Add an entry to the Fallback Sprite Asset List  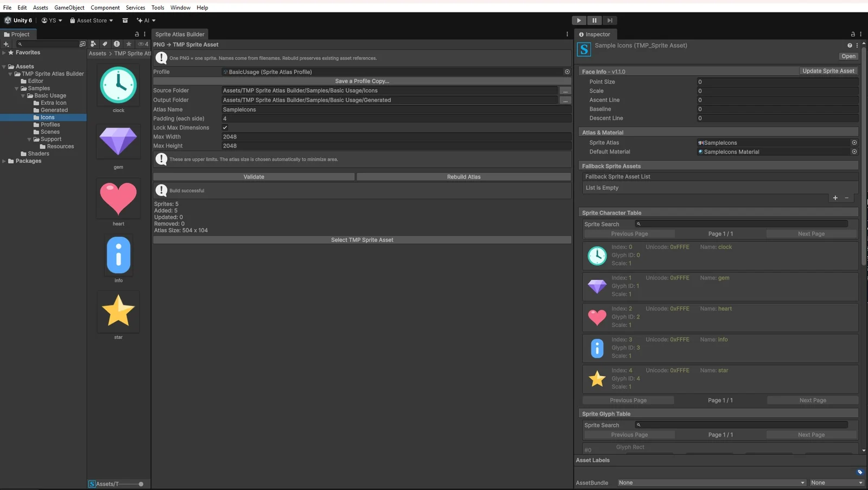(x=835, y=198)
